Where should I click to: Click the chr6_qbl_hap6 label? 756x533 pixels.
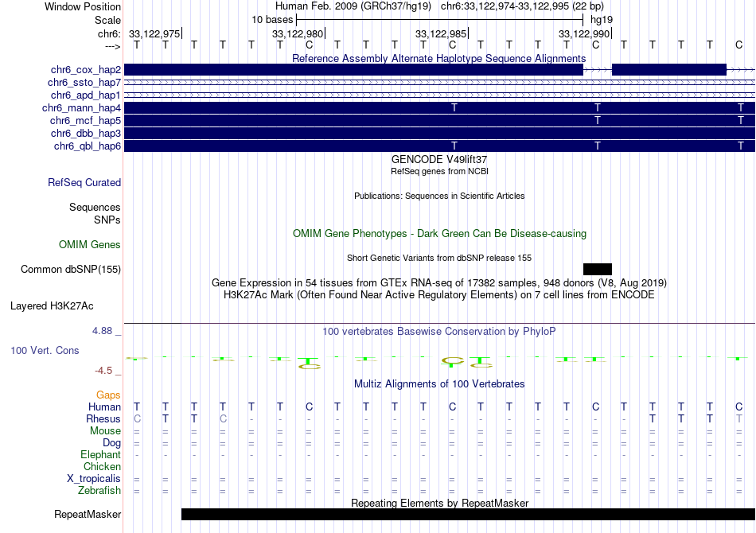click(x=88, y=146)
